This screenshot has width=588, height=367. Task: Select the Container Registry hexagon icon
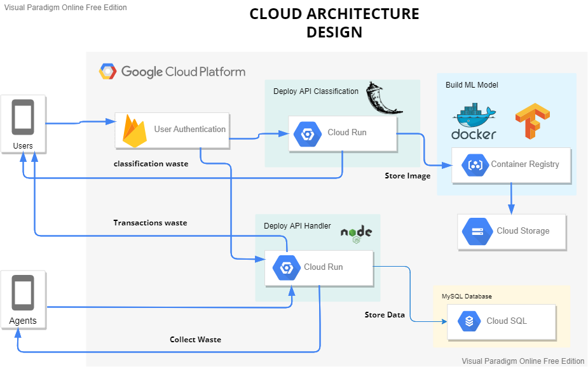(x=475, y=165)
